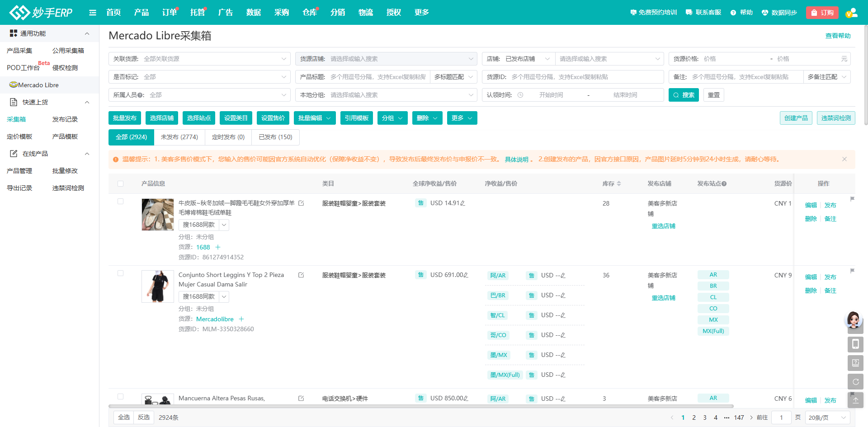
Task: Check the first product row checkbox
Action: (120, 202)
